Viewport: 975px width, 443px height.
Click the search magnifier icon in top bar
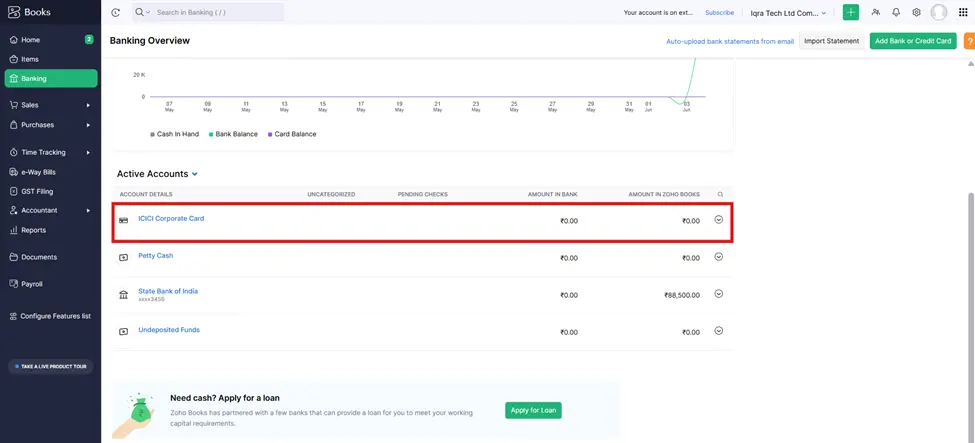coord(139,12)
